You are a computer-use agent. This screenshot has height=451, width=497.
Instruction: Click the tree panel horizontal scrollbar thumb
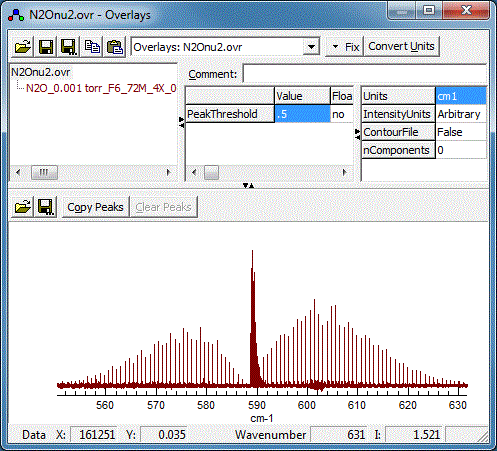[44, 173]
